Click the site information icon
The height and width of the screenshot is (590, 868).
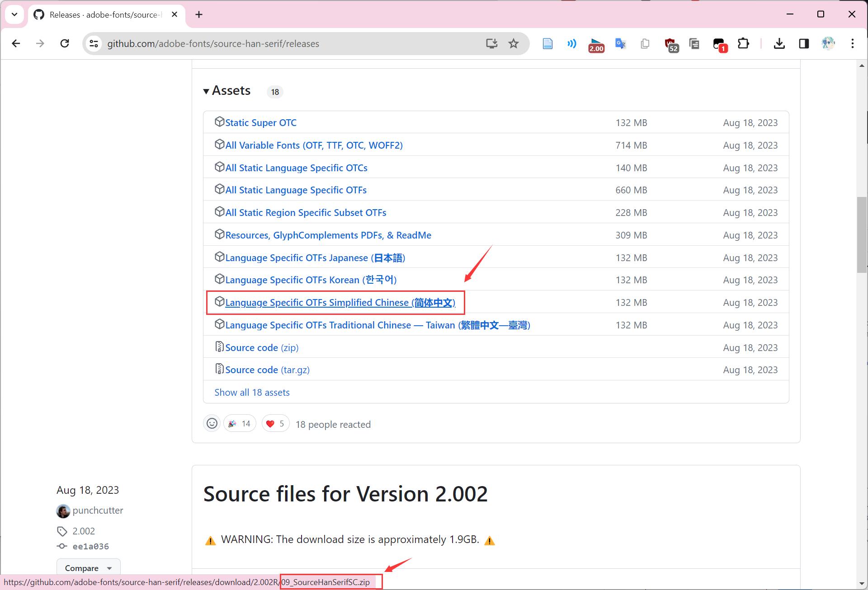(94, 43)
